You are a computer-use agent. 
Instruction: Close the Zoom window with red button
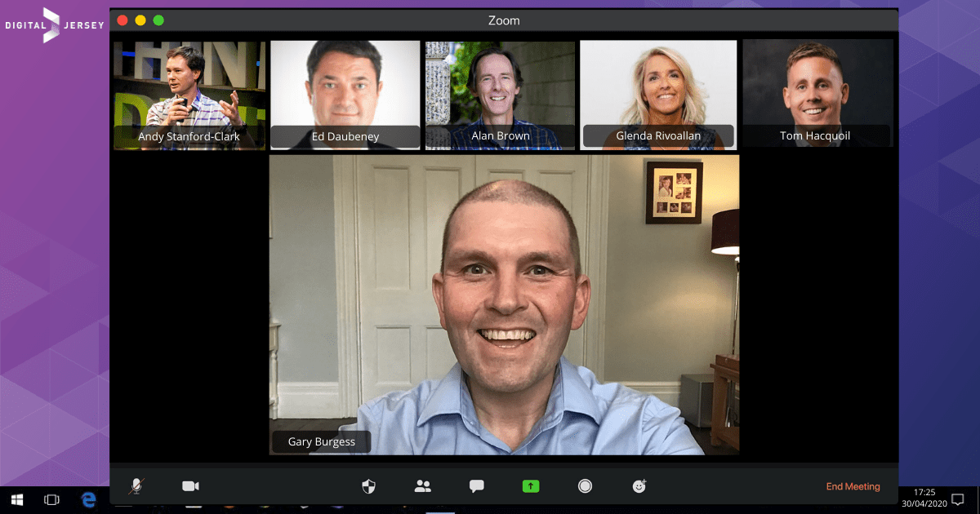(x=122, y=20)
